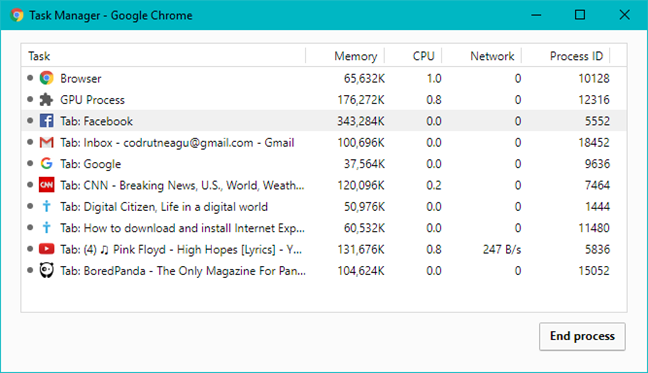Image resolution: width=648 pixels, height=373 pixels.
Task: Click memory value 120,096K
Action: tap(361, 185)
